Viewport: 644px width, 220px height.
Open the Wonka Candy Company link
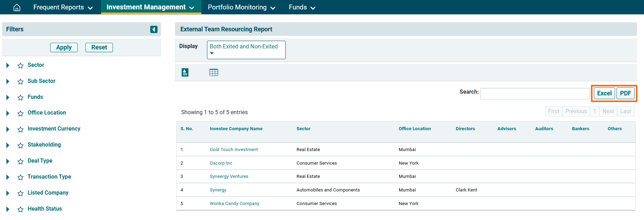(x=234, y=204)
